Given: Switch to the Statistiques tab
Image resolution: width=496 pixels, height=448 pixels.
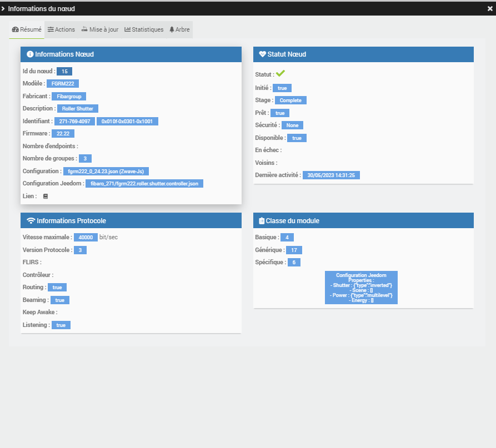Looking at the screenshot, I should [x=144, y=30].
